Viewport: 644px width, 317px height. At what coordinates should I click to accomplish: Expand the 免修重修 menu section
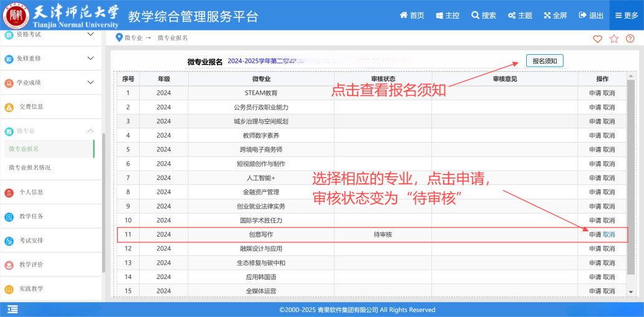tap(90, 59)
